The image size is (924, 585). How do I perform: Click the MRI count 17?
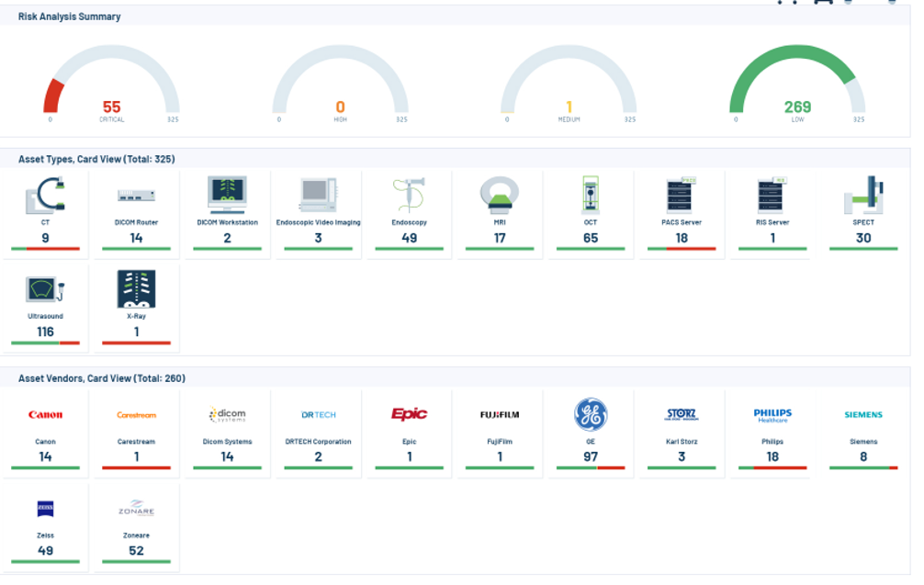coord(500,238)
